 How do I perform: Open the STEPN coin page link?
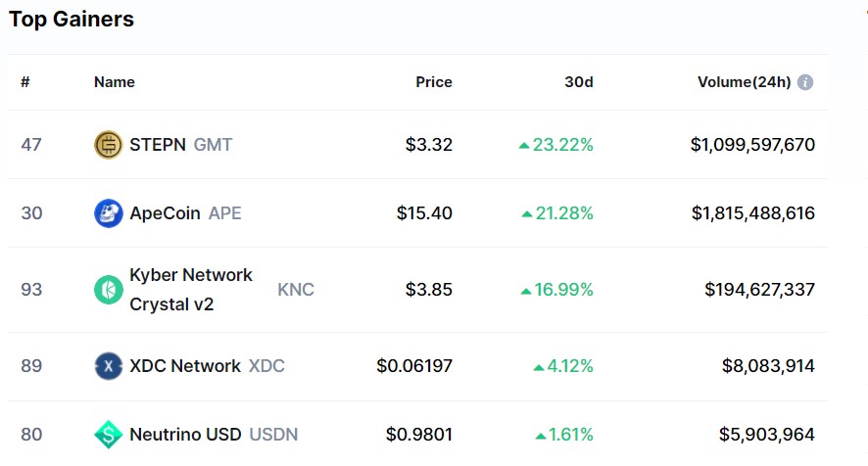pyautogui.click(x=158, y=145)
